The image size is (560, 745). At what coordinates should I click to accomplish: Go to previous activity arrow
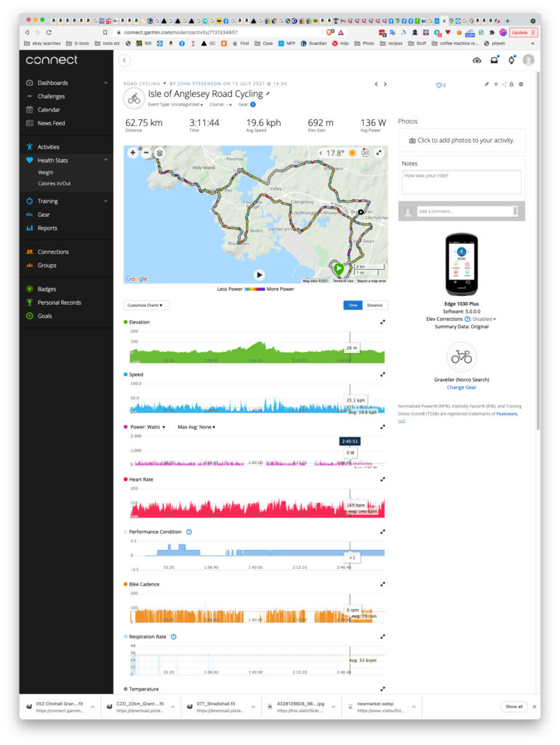tap(376, 84)
